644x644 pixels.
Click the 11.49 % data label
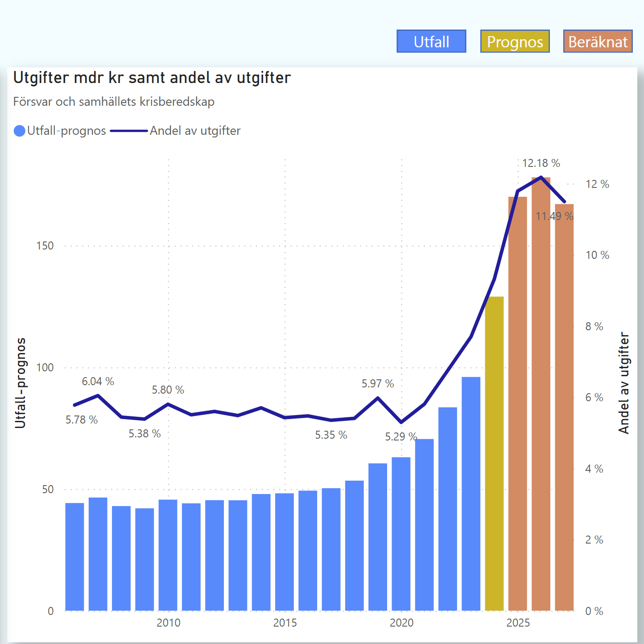pyautogui.click(x=554, y=216)
